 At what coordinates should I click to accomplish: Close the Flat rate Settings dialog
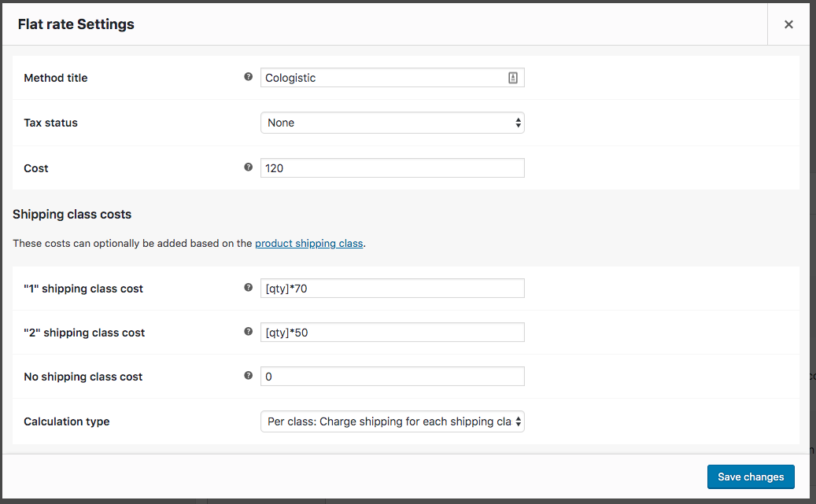788,24
